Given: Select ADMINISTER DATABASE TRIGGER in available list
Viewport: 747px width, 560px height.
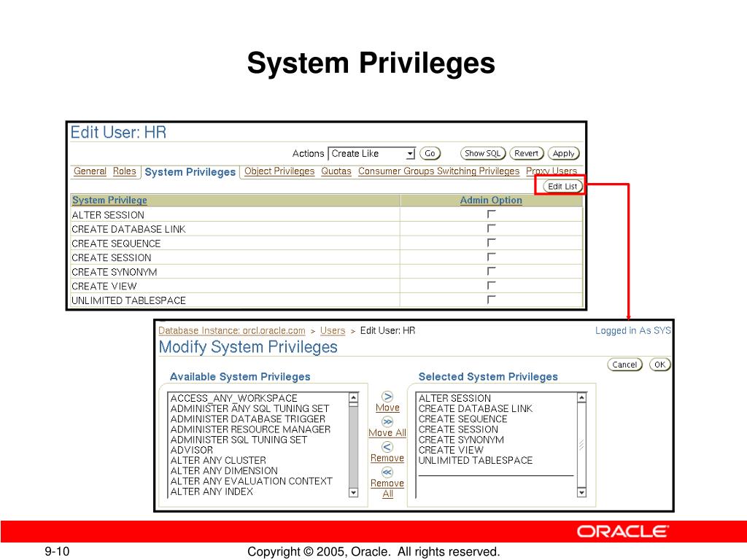Looking at the screenshot, I should [x=248, y=419].
